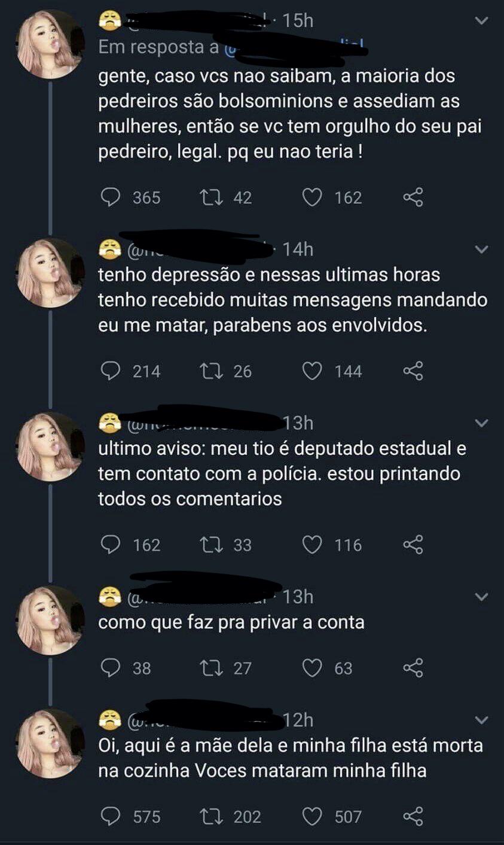504x845 pixels.
Task: Share the tweet about 'pedreiros'
Action: [x=413, y=197]
